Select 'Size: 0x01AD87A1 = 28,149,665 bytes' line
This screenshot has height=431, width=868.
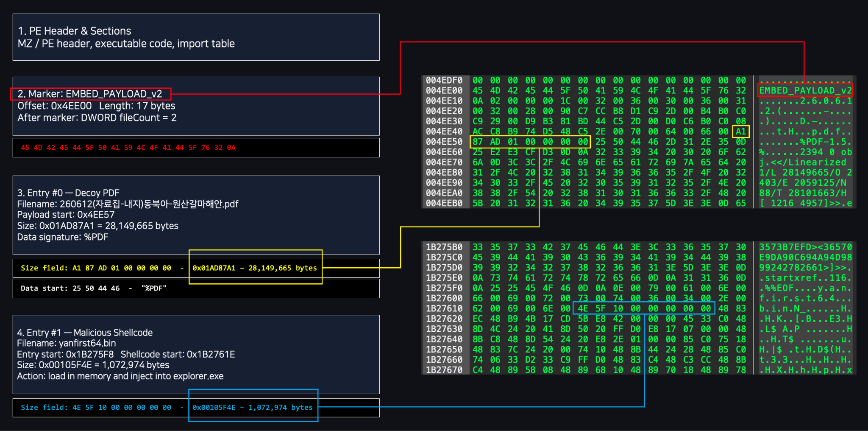point(97,226)
